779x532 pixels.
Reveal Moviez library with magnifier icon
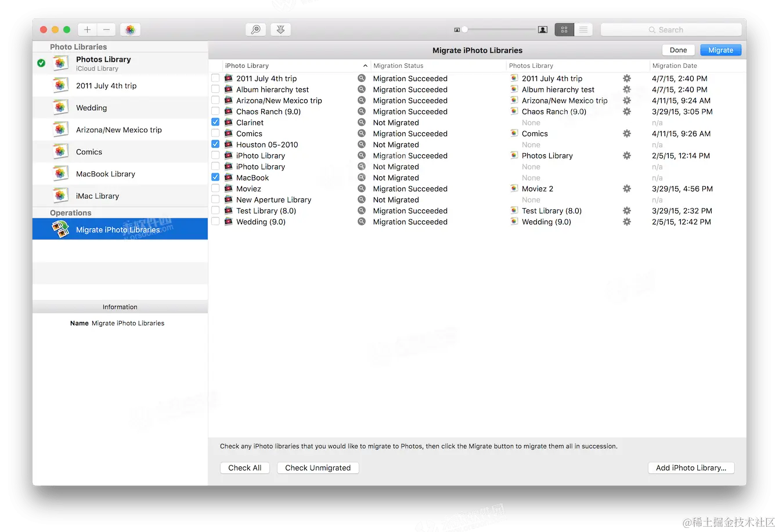(362, 189)
